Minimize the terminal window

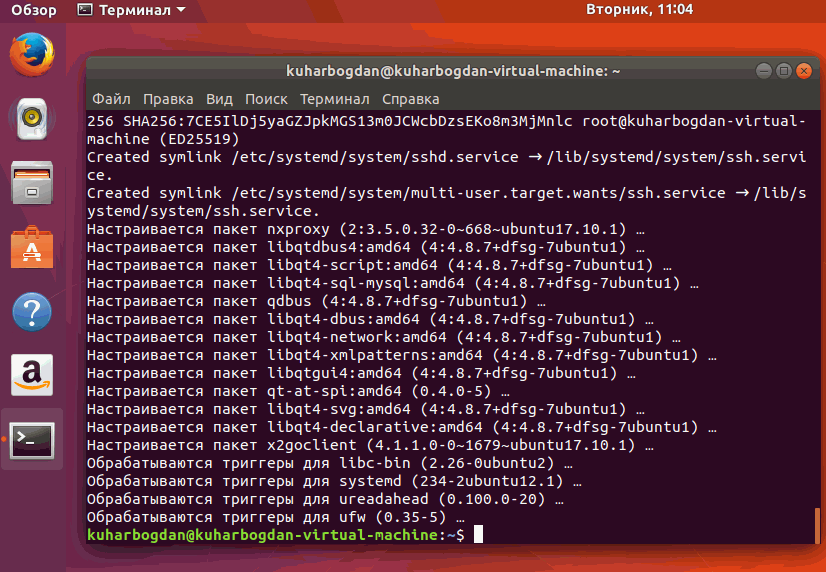coord(764,71)
